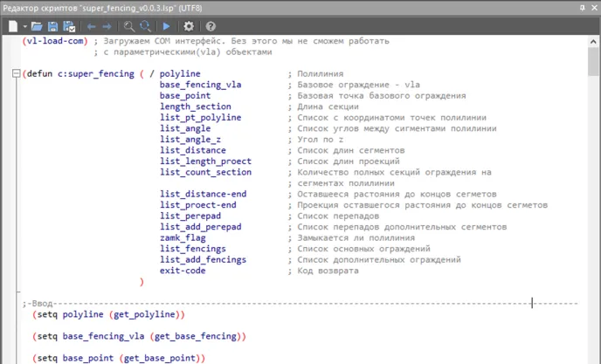The image size is (601, 364).
Task: Click in the exit-code variable line
Action: coord(183,271)
